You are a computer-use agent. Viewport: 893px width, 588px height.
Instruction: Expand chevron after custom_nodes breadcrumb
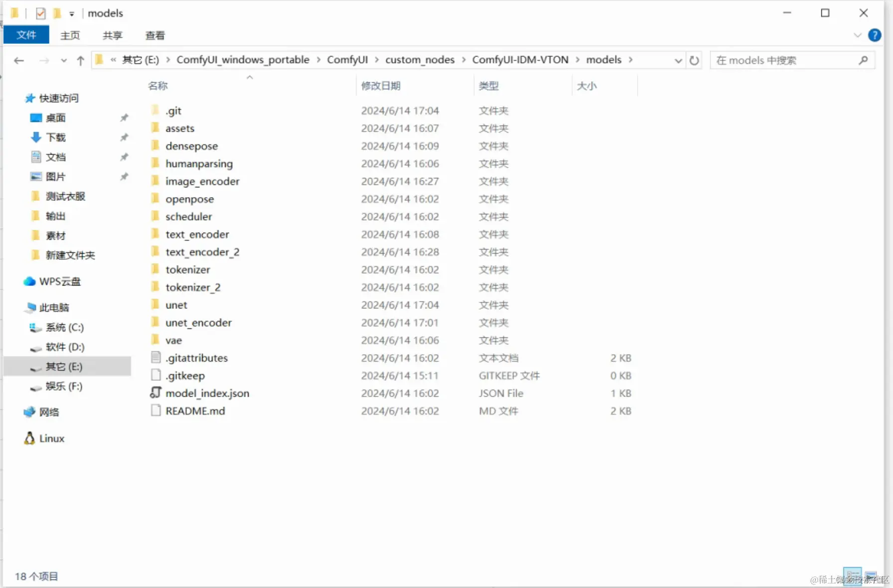(x=463, y=60)
